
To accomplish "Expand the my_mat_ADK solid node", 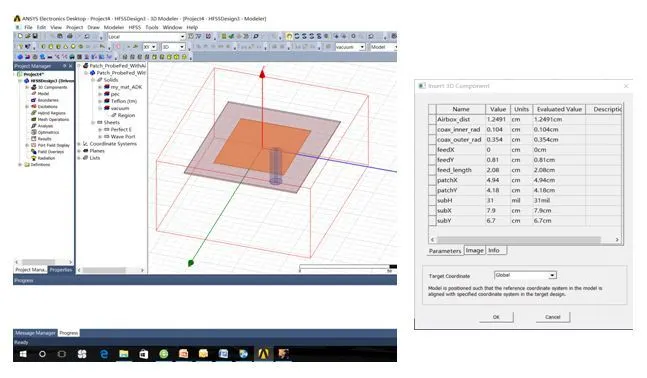I will pos(100,87).
